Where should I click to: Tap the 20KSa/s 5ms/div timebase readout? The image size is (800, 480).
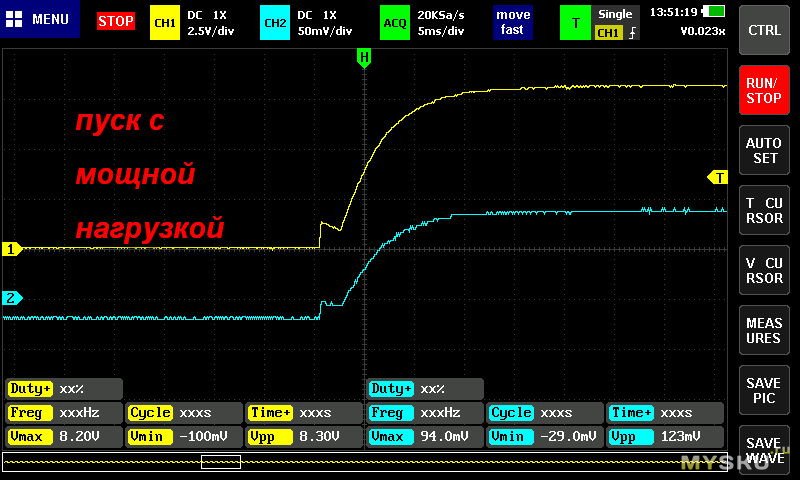coord(441,23)
